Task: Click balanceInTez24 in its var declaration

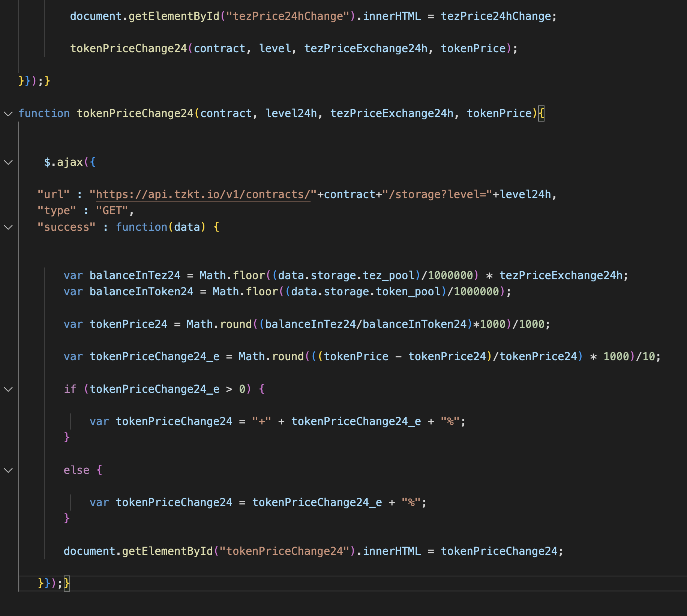Action: coord(135,276)
